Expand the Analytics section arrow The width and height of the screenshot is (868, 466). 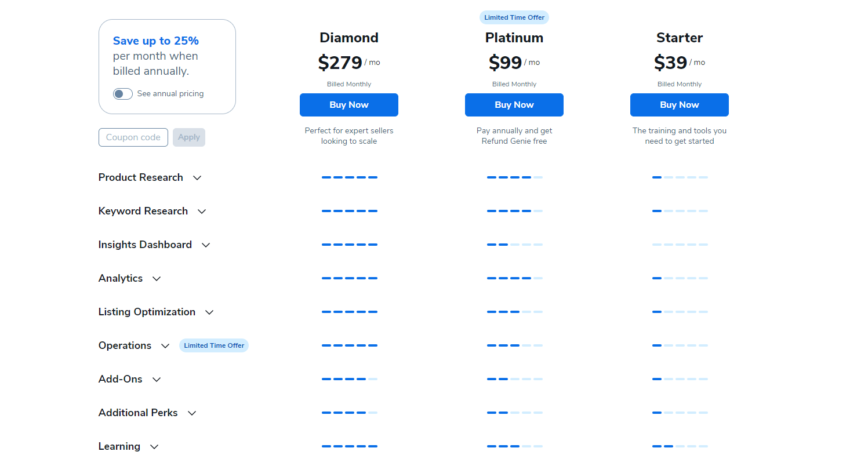pos(157,279)
